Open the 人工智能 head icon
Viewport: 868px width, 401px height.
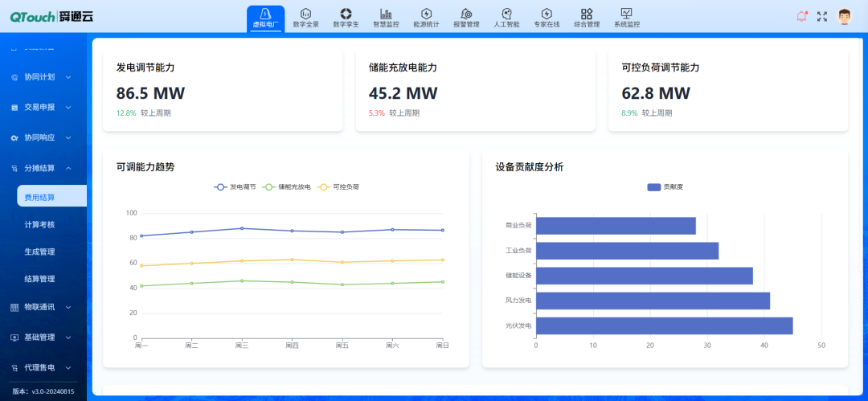click(x=506, y=14)
